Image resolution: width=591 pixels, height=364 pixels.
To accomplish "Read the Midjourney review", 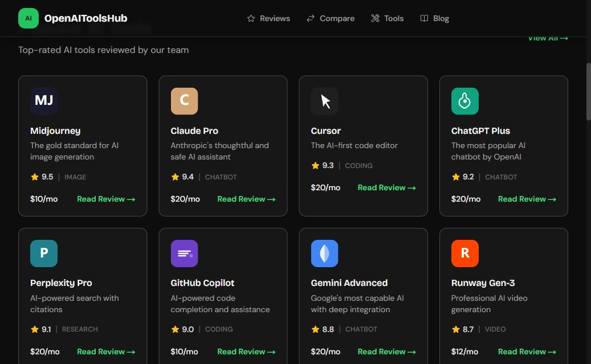I will tap(106, 199).
